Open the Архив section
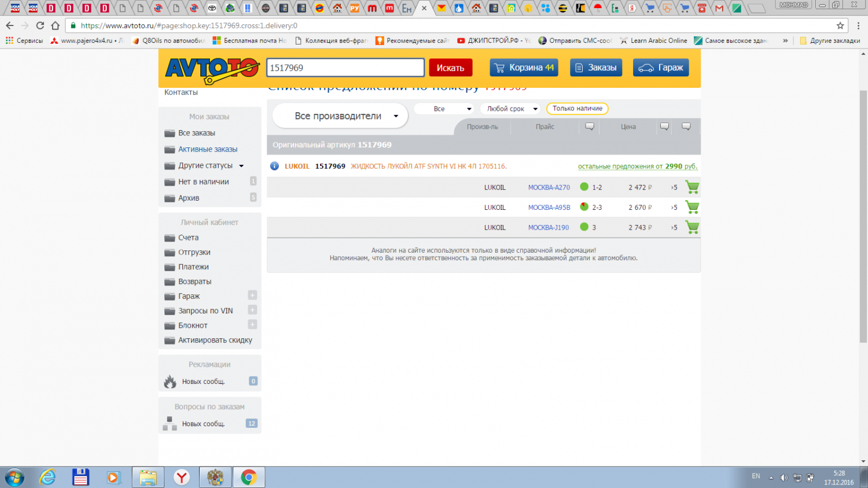The image size is (868, 488). (189, 198)
